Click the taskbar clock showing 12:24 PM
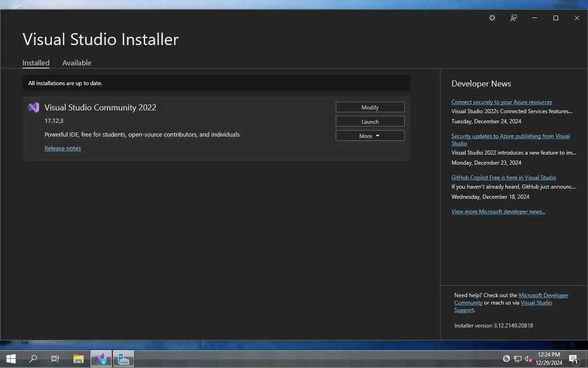 pyautogui.click(x=548, y=359)
